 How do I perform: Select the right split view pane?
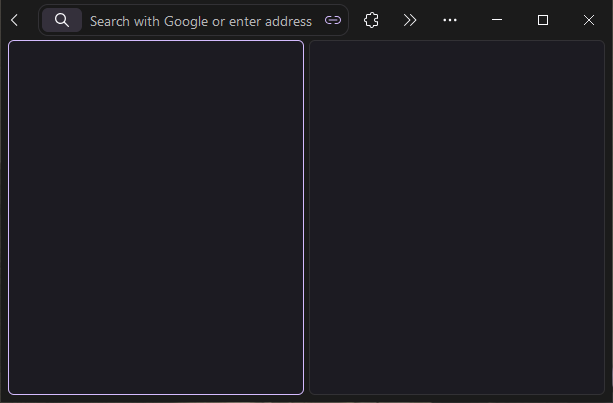click(x=457, y=217)
